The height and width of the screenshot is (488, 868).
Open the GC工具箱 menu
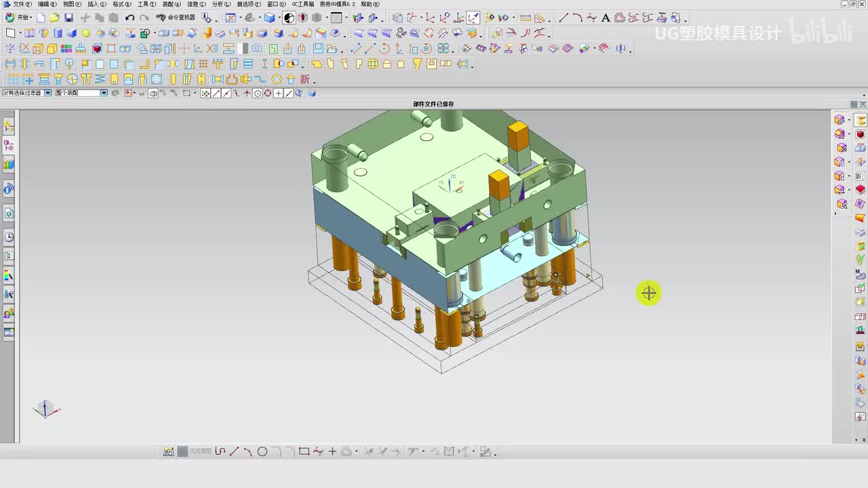pyautogui.click(x=303, y=4)
